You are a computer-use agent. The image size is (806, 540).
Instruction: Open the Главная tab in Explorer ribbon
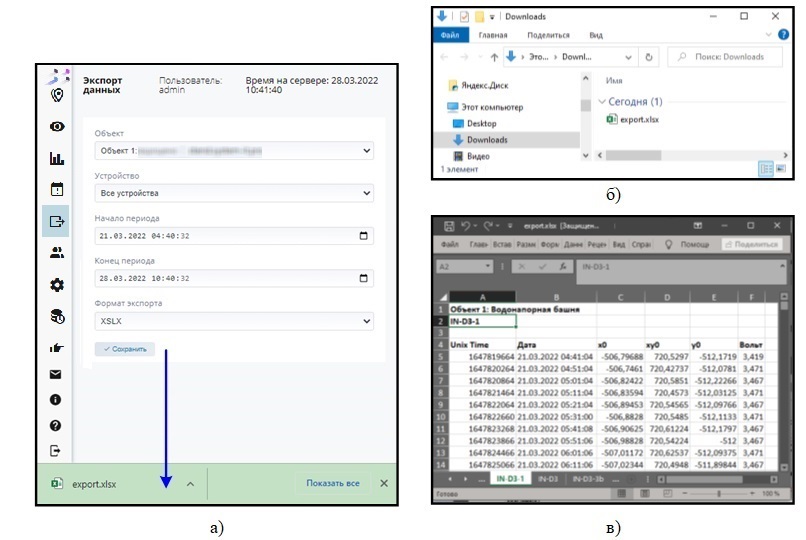tap(493, 35)
